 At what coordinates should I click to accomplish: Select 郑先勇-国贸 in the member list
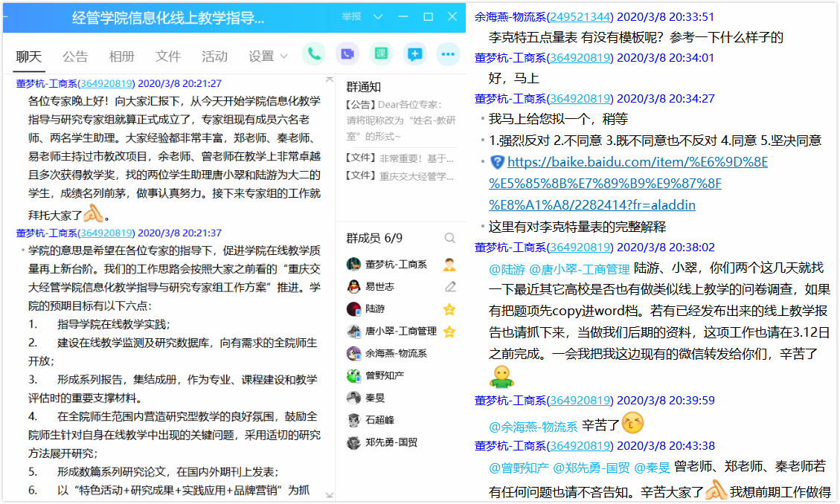(x=391, y=442)
